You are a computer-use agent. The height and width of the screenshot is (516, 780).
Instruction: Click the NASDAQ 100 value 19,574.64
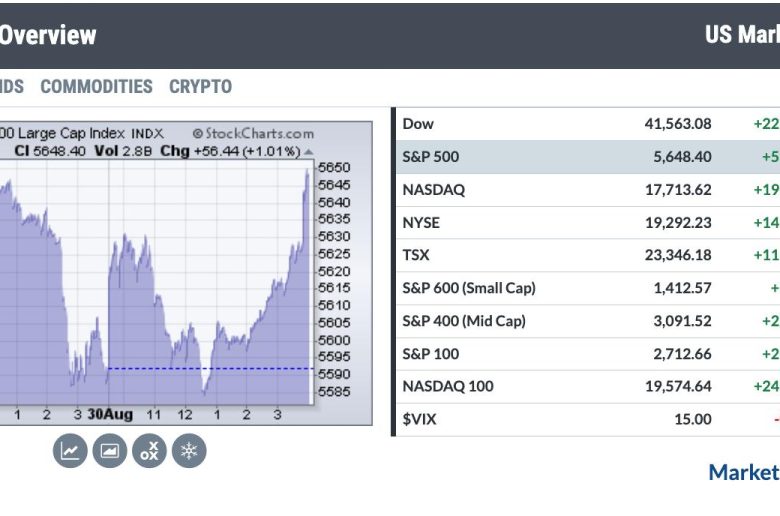[x=678, y=387]
